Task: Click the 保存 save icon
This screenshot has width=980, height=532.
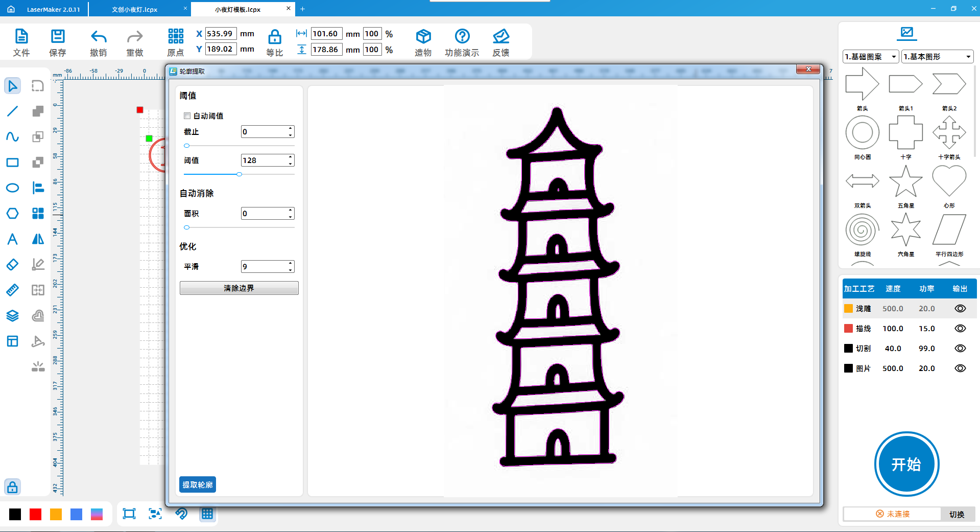Action: point(57,37)
